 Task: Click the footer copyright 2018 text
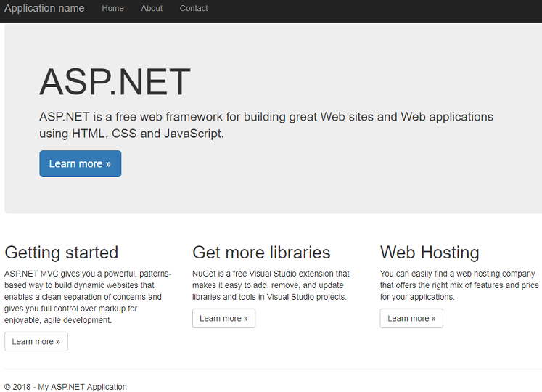click(x=65, y=387)
